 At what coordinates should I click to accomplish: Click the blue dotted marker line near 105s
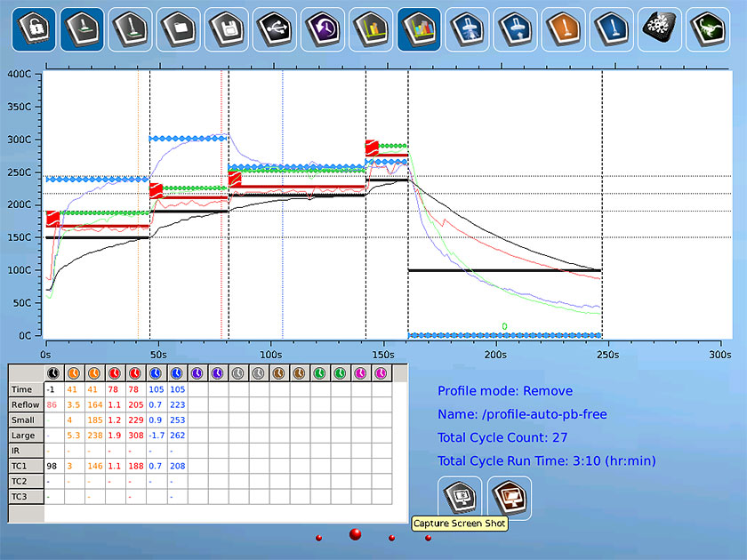tap(283, 204)
